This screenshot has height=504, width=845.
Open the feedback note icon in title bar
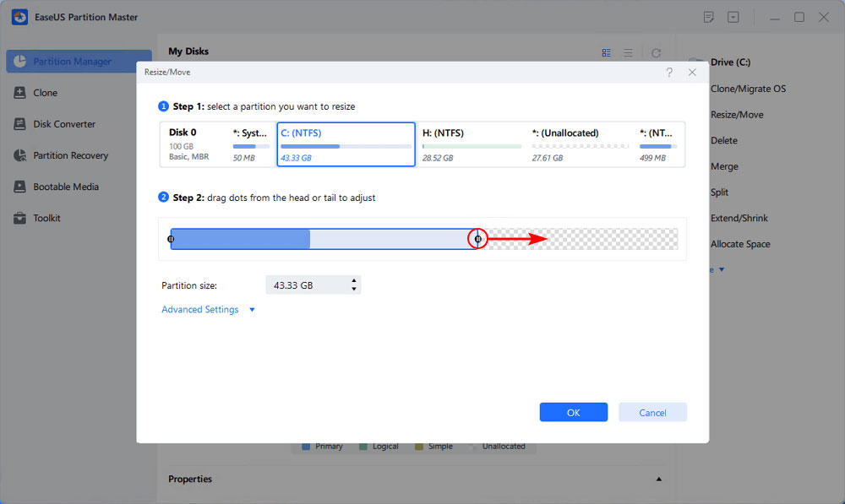click(710, 16)
